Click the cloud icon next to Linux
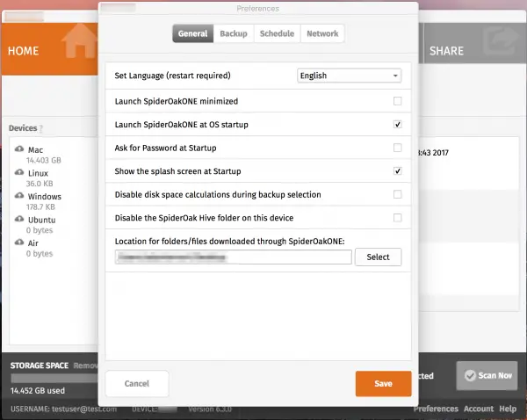Screen dimensions: 527x420 (x=19, y=172)
